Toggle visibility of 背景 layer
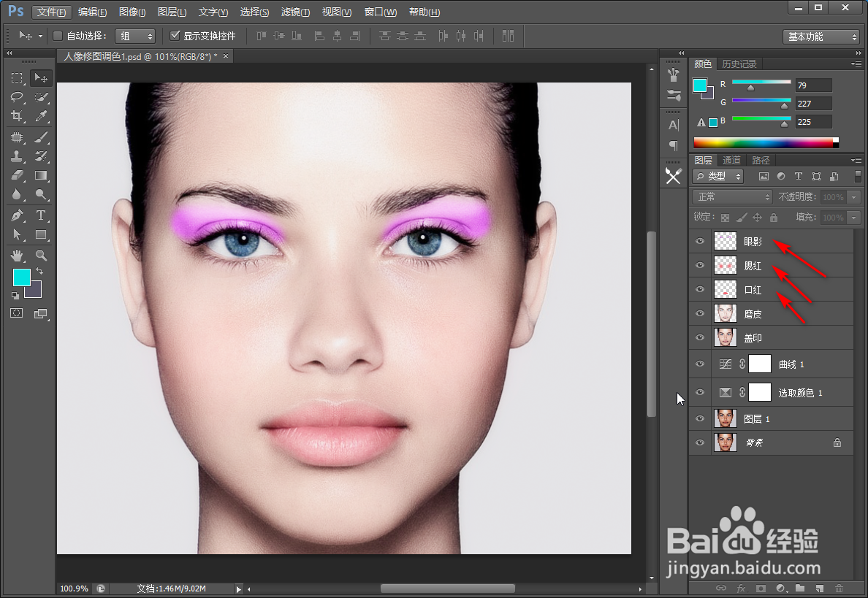Screen dimensions: 868x598 [700, 442]
